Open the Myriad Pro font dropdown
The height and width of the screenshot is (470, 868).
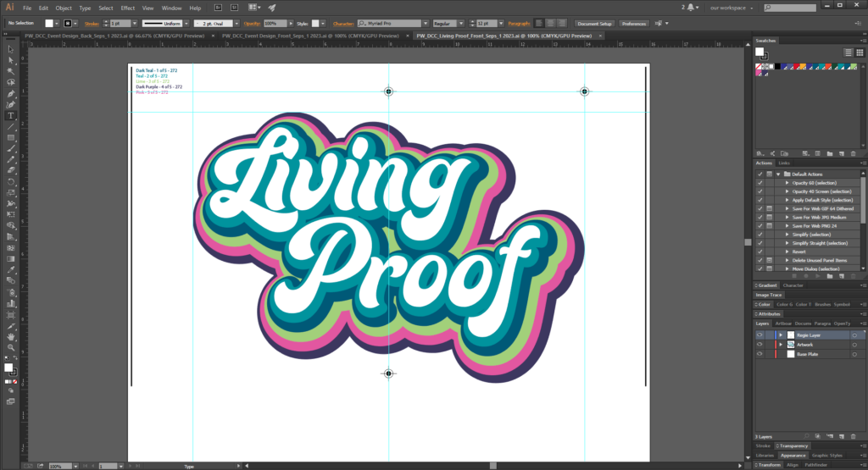pyautogui.click(x=426, y=23)
